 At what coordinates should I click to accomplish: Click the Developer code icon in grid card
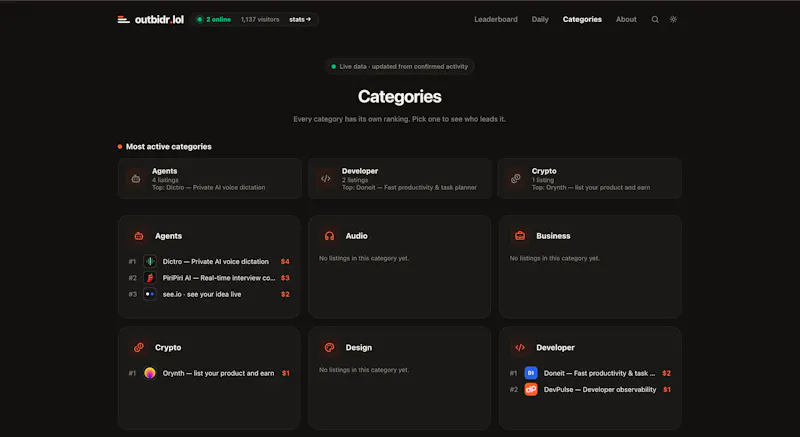tap(520, 347)
